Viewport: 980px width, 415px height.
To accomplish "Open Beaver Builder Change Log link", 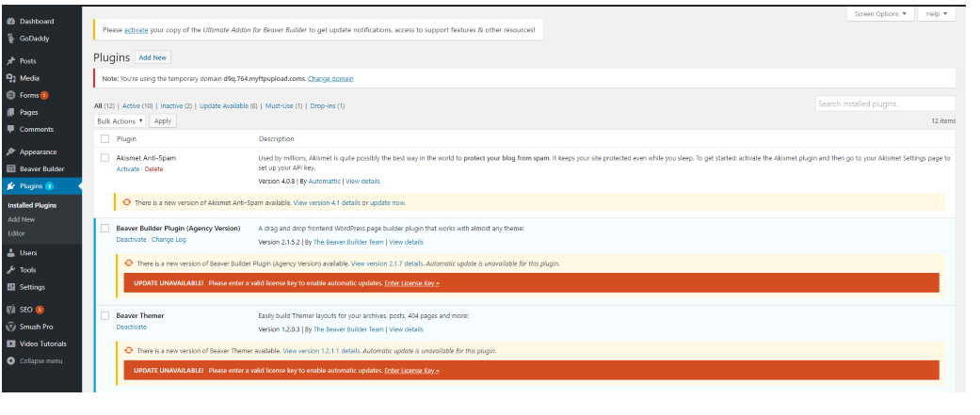I will click(169, 239).
